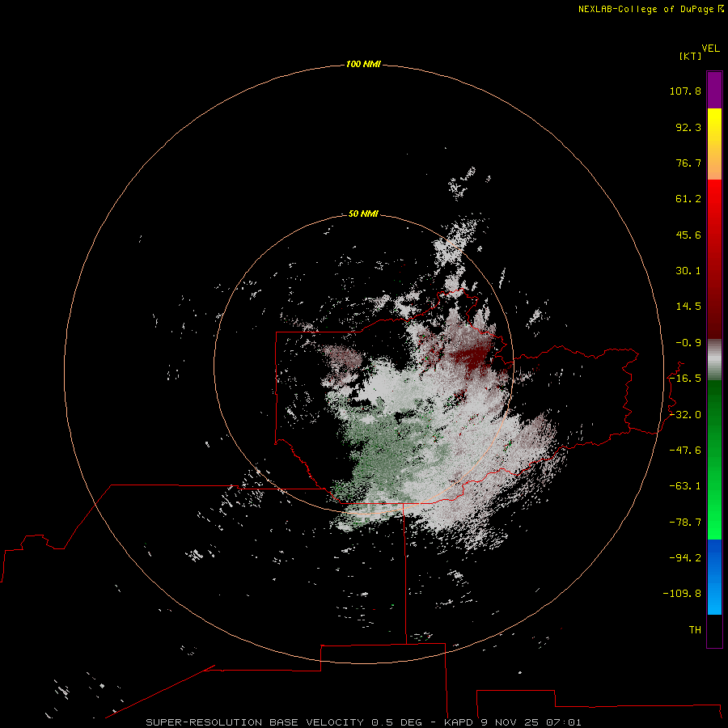Click the -94.2 velocity scale value
Image resolution: width=728 pixels, height=728 pixels.
pos(685,557)
